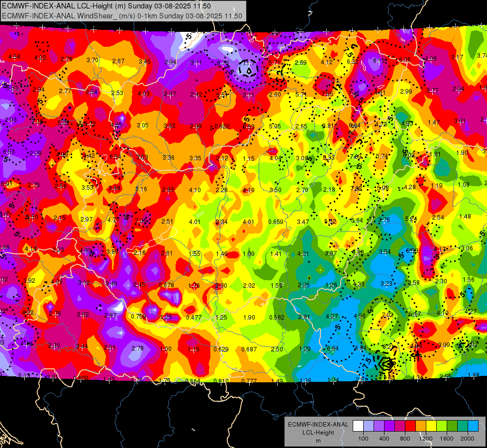Screen dimensions: 487x448
Task: Click the wind shear value 0.687
Action: click(249, 349)
